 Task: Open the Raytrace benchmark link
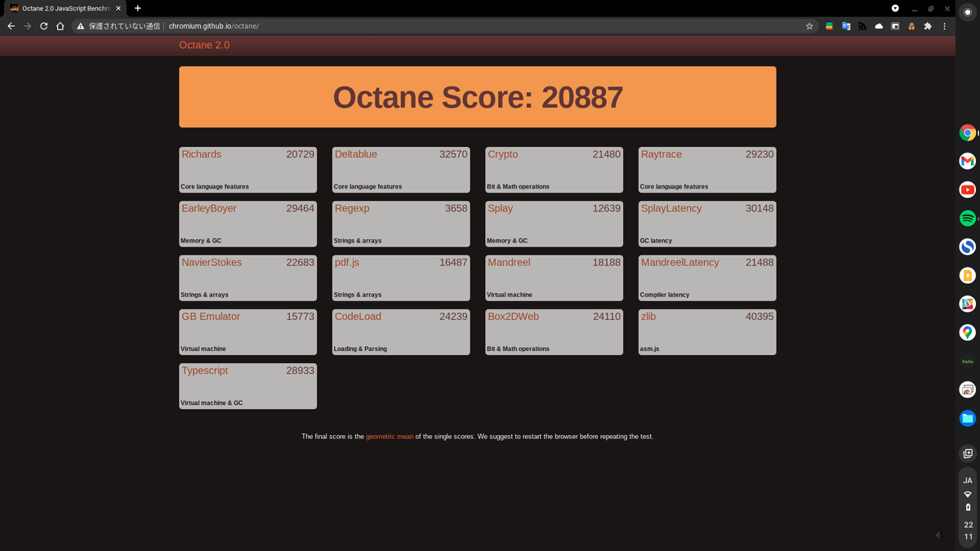pyautogui.click(x=661, y=154)
